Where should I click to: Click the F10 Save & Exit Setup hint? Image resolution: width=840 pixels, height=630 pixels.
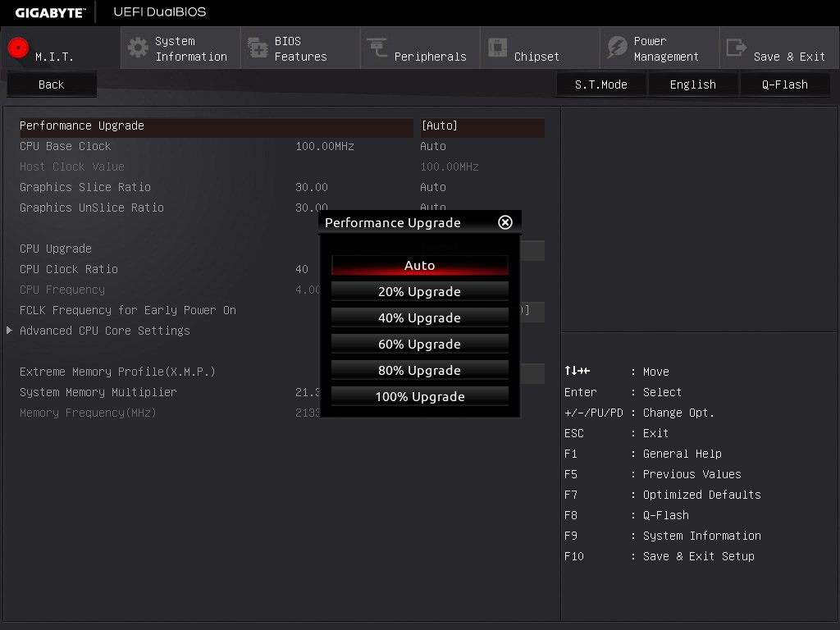click(x=660, y=556)
